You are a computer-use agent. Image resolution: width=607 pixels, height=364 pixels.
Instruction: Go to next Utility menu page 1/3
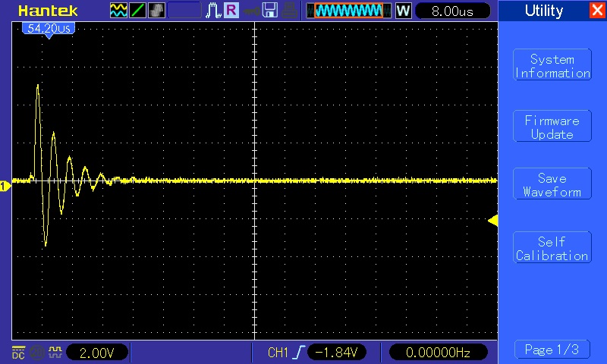pyautogui.click(x=552, y=350)
